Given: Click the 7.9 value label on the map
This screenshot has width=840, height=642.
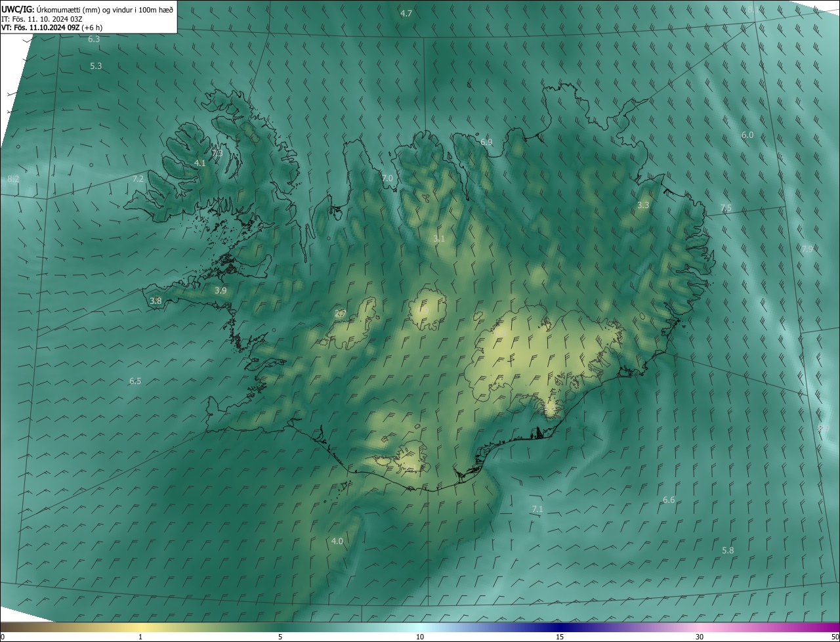Looking at the screenshot, I should [x=807, y=249].
